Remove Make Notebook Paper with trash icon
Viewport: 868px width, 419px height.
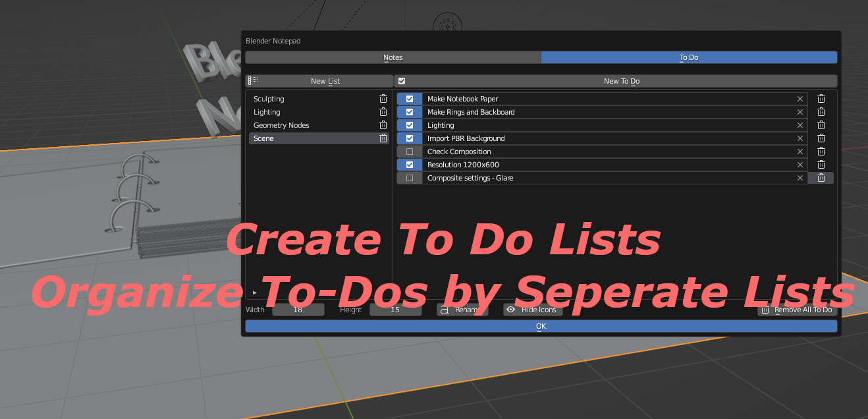pos(821,99)
